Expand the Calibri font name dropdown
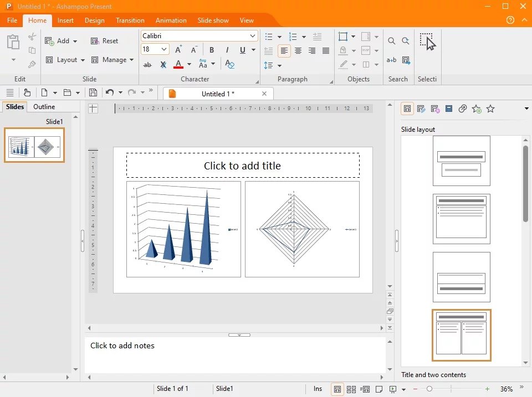The width and height of the screenshot is (532, 397). click(x=253, y=36)
